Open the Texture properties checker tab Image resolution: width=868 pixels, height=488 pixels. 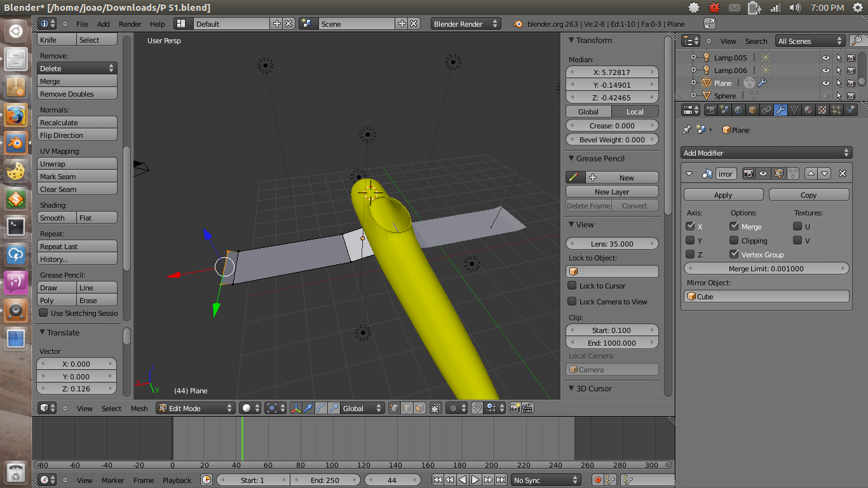coord(822,110)
